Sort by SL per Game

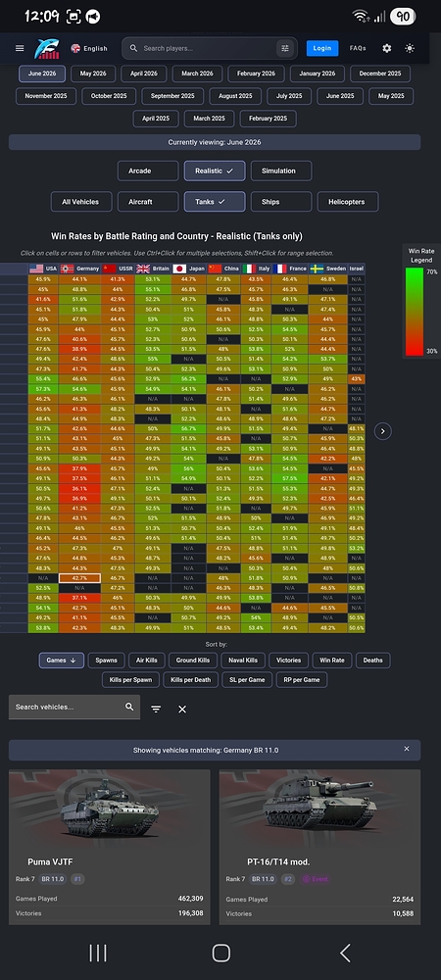coord(247,679)
